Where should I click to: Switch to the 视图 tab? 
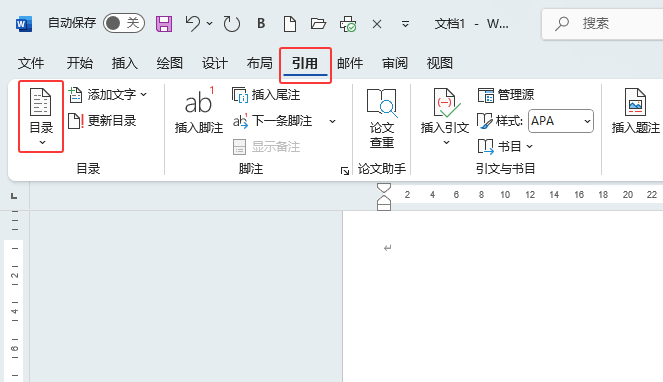click(440, 63)
